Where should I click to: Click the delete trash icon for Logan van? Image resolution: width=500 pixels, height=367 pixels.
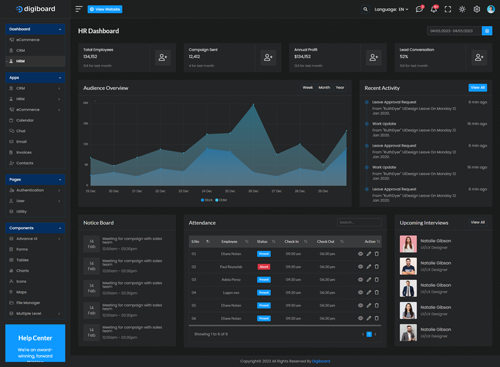[377, 292]
